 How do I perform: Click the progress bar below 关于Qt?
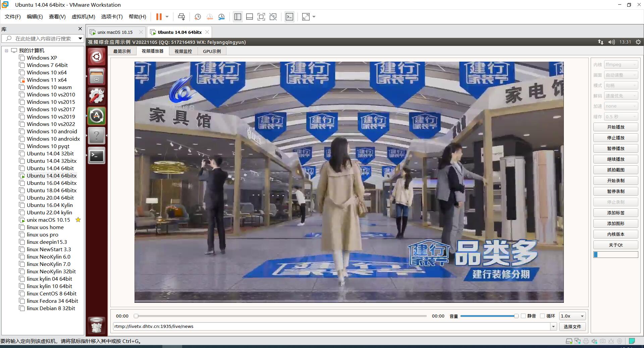tap(615, 255)
